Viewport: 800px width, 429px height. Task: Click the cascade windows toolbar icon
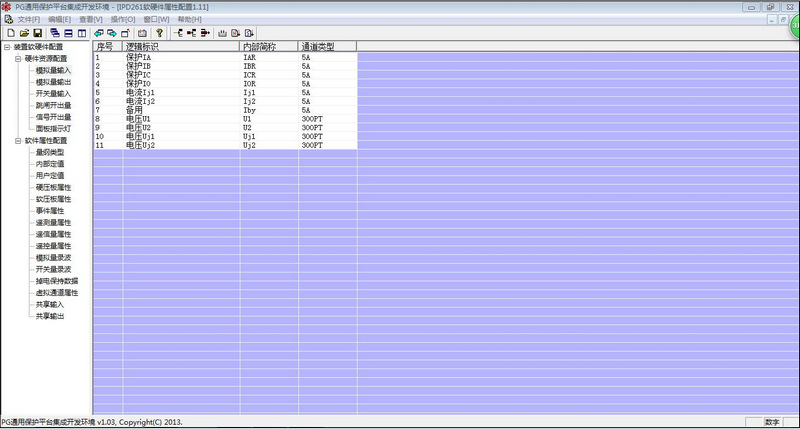(55, 33)
